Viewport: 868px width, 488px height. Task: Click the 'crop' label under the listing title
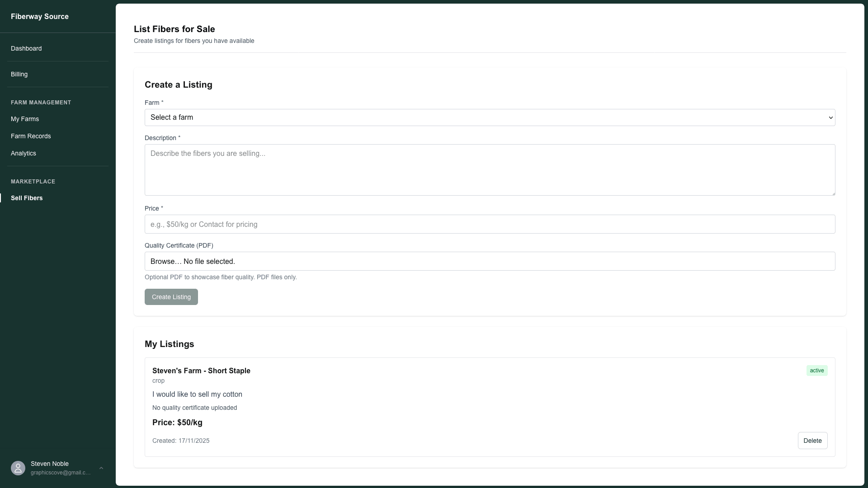click(x=158, y=380)
